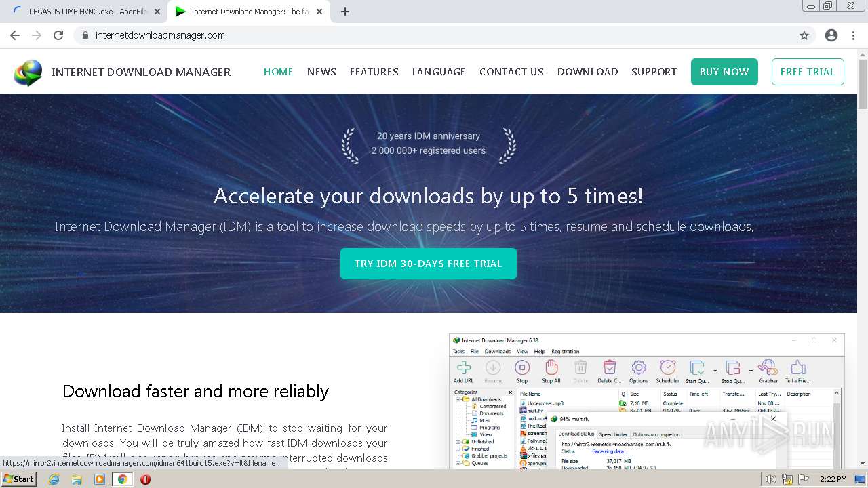Go to the DOWNLOAD page
The height and width of the screenshot is (488, 868).
click(x=588, y=72)
